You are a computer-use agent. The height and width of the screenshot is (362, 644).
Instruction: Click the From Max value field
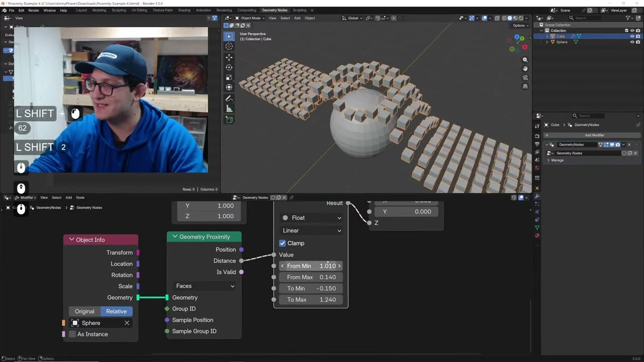[311, 277]
